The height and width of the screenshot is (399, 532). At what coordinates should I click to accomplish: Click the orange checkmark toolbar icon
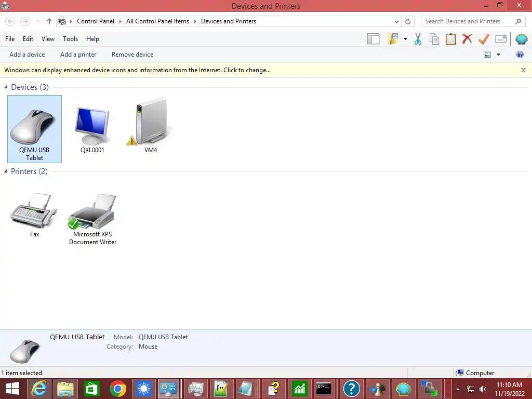(x=484, y=39)
